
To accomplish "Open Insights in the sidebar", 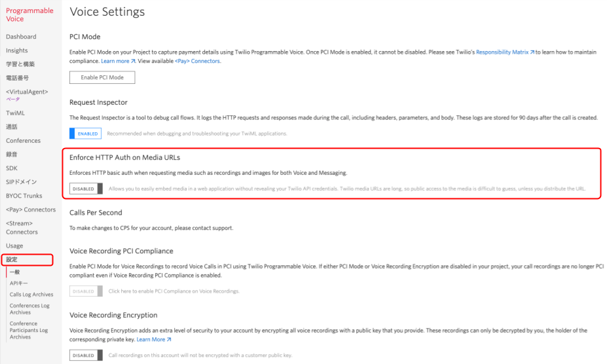I will (16, 50).
